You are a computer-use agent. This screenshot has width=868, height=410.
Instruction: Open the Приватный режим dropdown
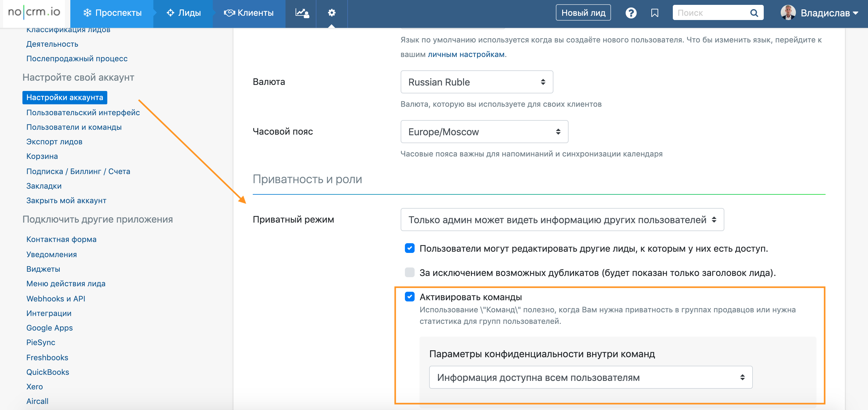coord(562,220)
